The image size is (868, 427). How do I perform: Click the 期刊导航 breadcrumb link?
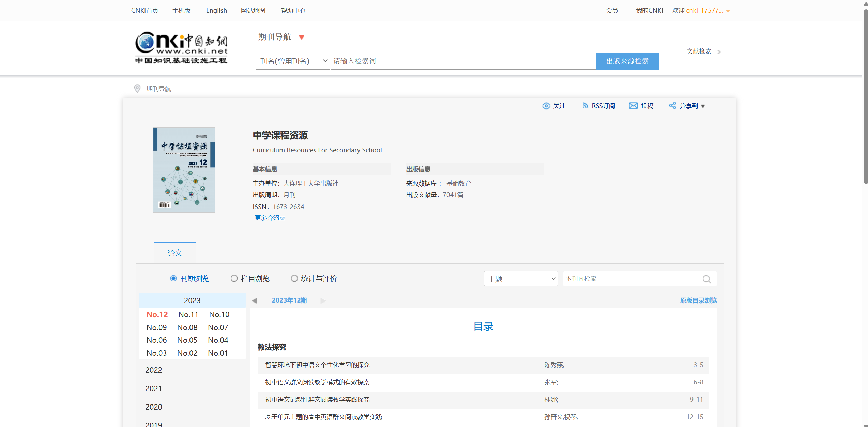click(x=159, y=89)
